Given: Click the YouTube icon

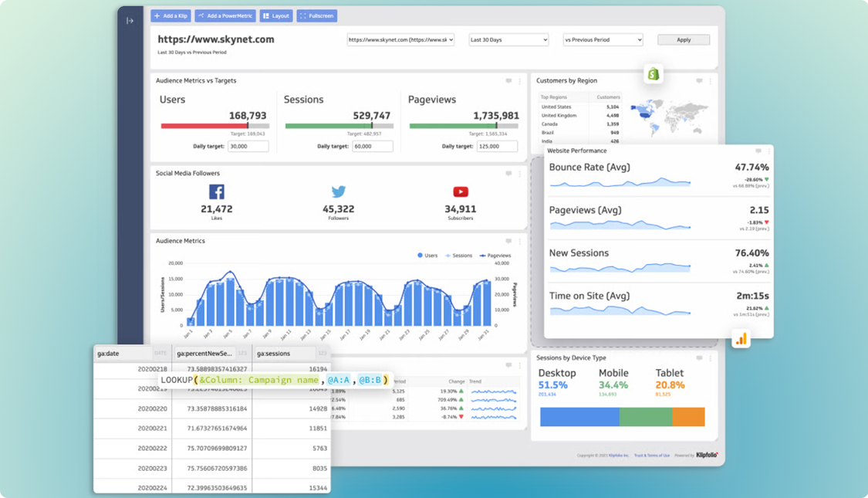Looking at the screenshot, I should click(461, 191).
